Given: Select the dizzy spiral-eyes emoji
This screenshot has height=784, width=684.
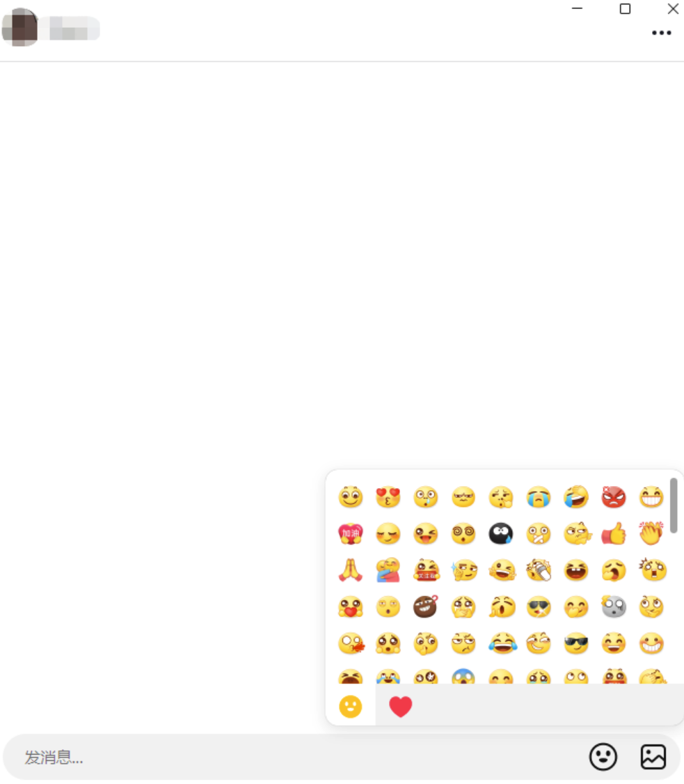Looking at the screenshot, I should click(463, 533).
